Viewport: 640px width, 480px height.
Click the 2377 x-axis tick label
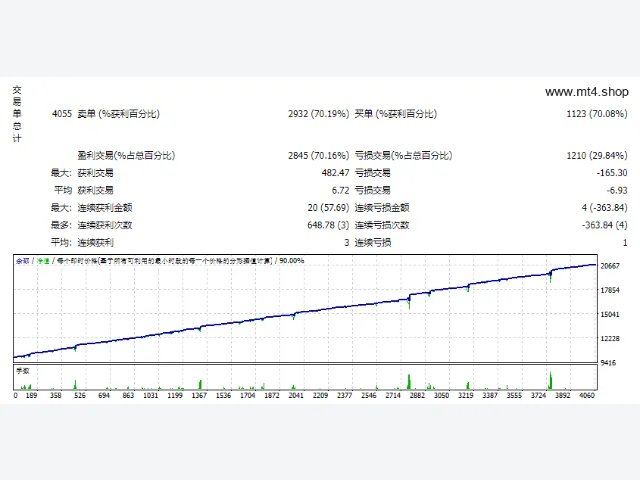(x=344, y=396)
